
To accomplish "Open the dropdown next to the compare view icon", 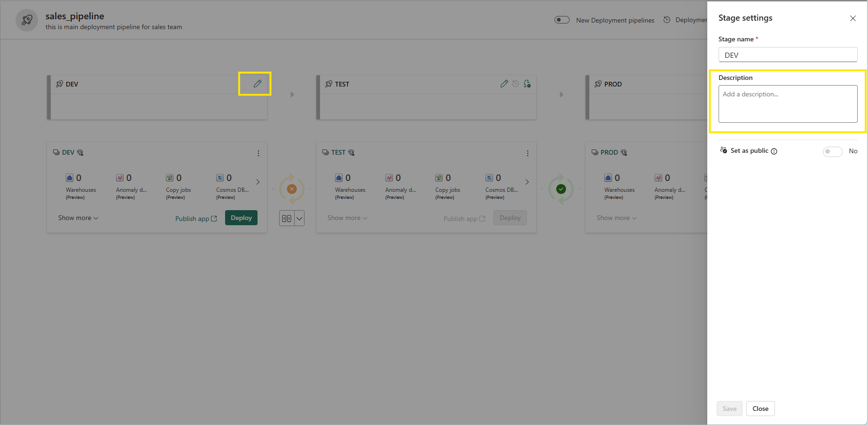I will pos(299,218).
